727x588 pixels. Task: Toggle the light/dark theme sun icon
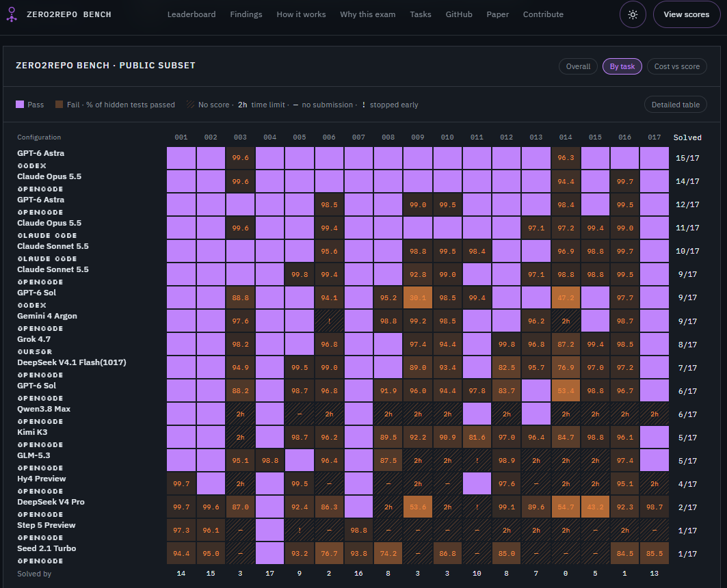point(633,14)
